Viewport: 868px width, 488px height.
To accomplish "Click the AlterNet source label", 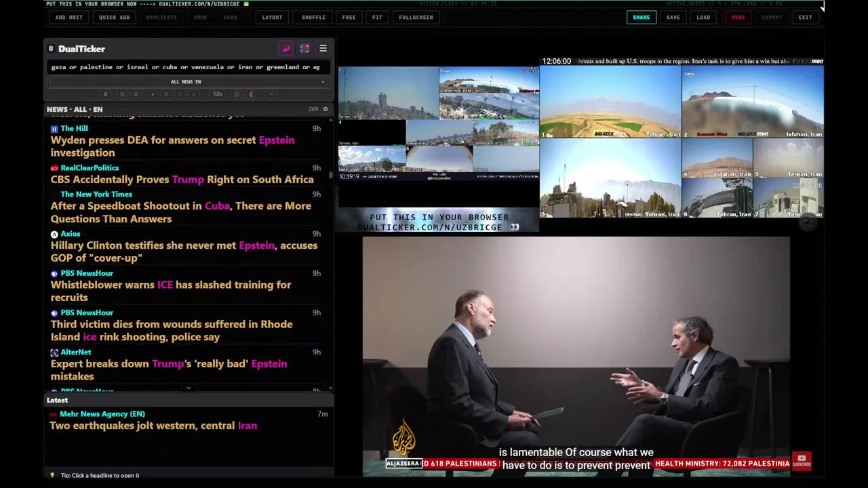I will [x=75, y=352].
